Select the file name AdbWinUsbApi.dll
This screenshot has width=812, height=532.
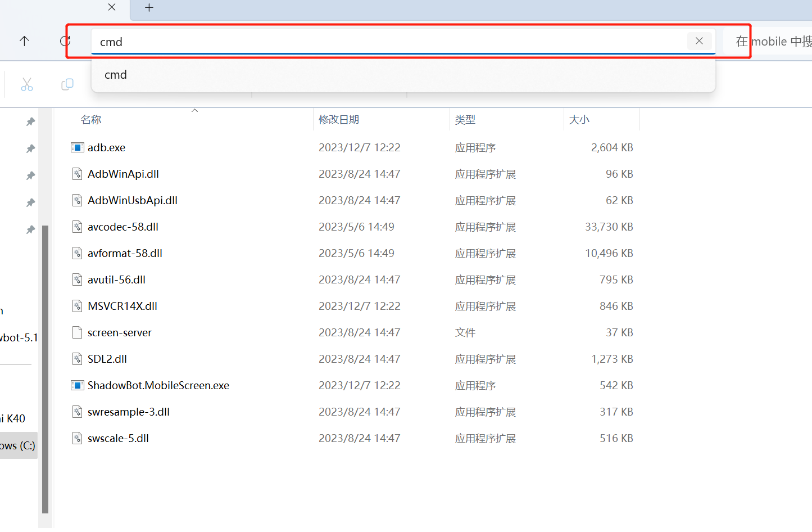[133, 201]
